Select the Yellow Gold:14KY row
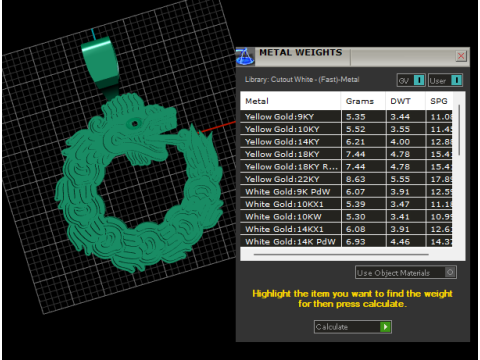 (x=346, y=142)
